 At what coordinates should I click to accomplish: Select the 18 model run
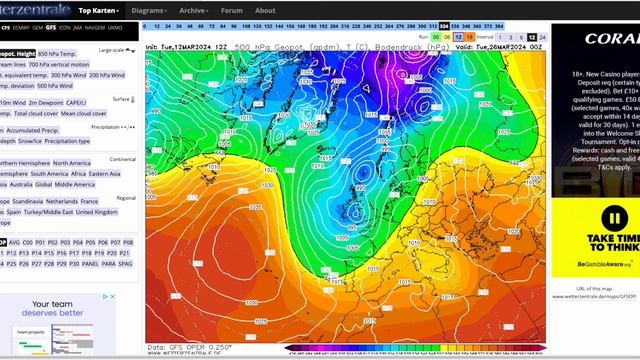pyautogui.click(x=469, y=37)
